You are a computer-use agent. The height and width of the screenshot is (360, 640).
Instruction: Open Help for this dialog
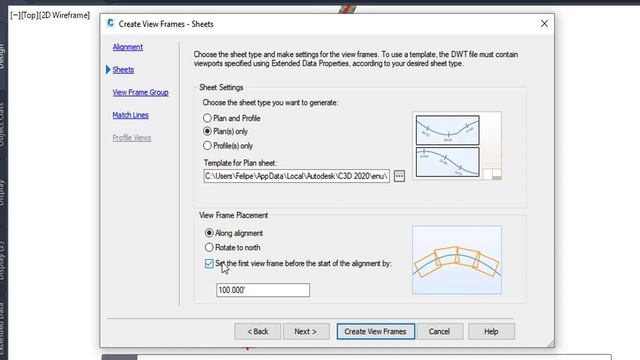click(491, 331)
